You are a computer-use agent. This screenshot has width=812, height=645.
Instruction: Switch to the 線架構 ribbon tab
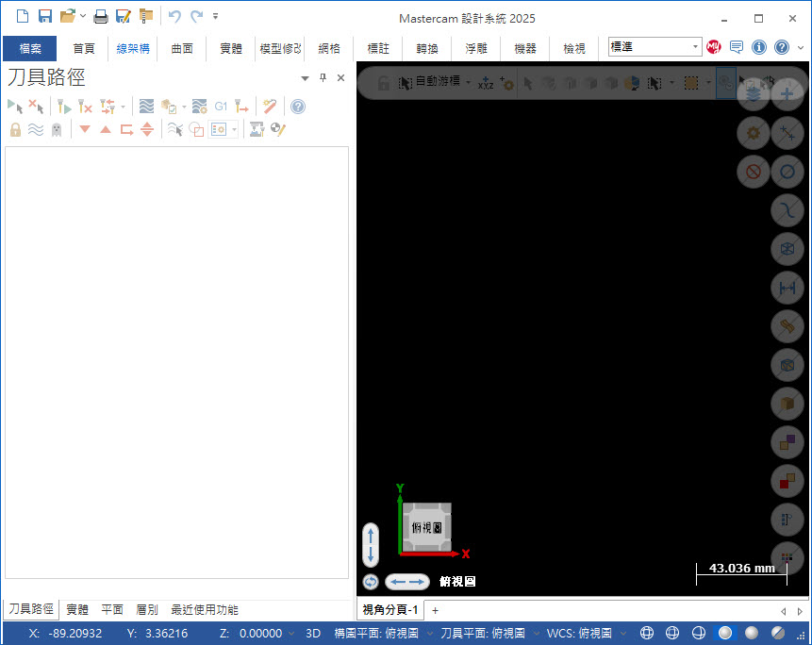(x=133, y=49)
